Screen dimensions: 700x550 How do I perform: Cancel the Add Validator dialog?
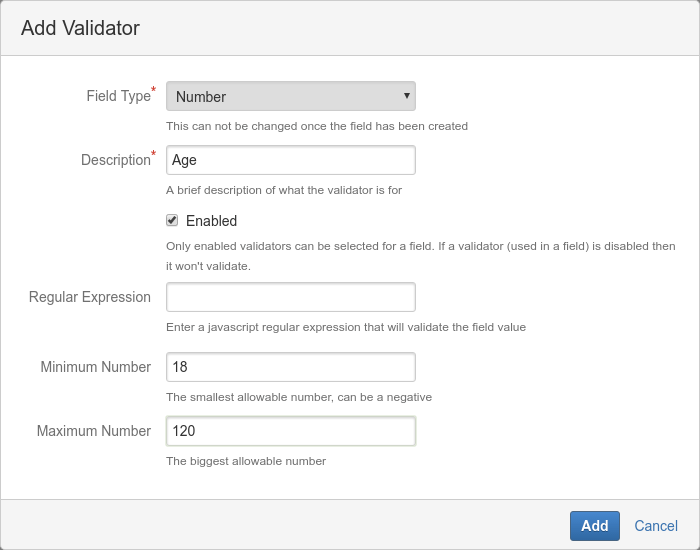click(x=656, y=526)
